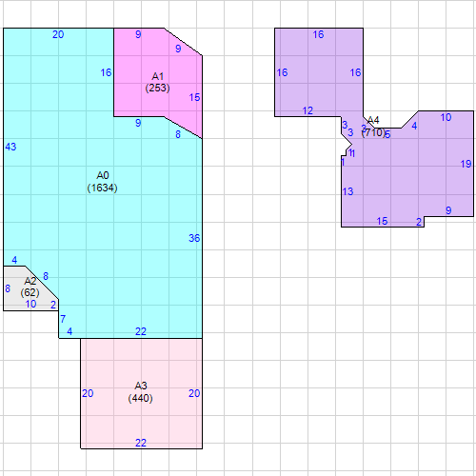Click the 22 dimension on A0's bottom edge

pos(141,331)
